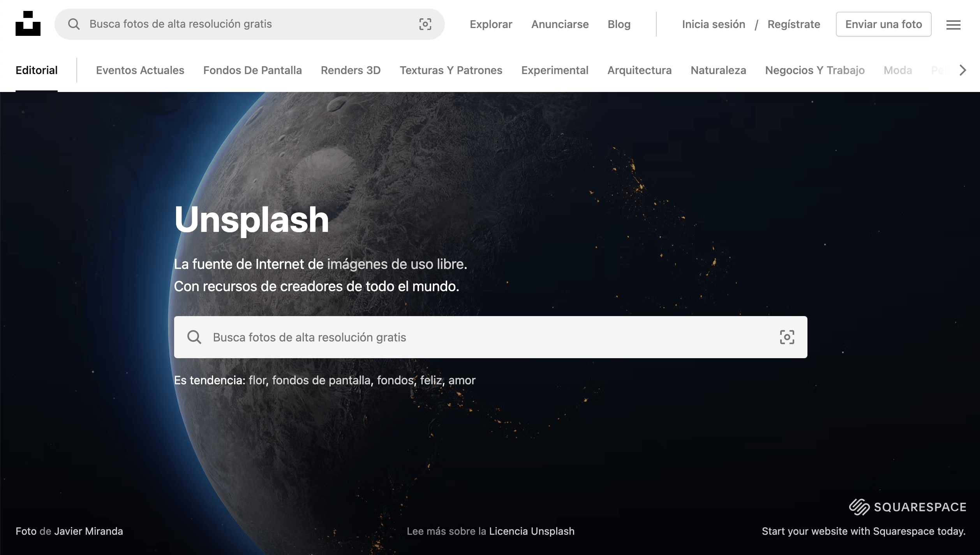Click magnifier icon in hero search box

(x=194, y=337)
